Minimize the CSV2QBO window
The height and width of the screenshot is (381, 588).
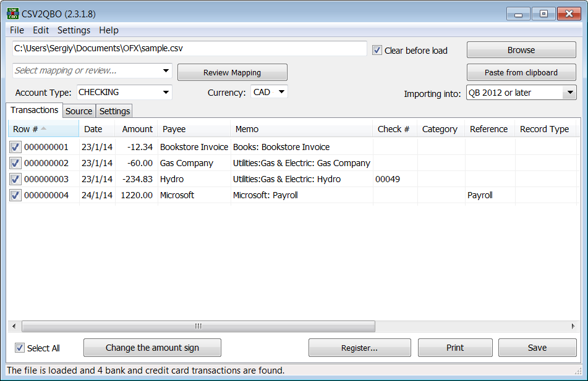pos(518,14)
